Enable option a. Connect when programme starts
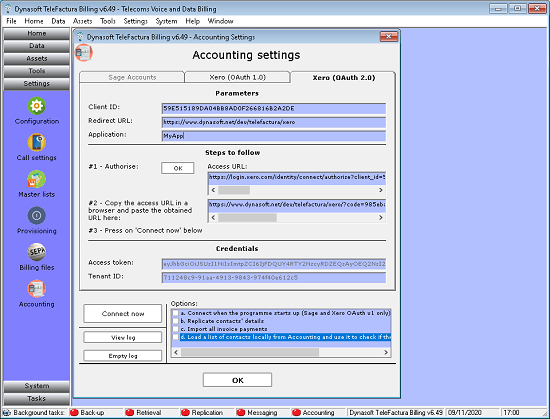Viewport: 550px width, 419px height. pos(175,313)
